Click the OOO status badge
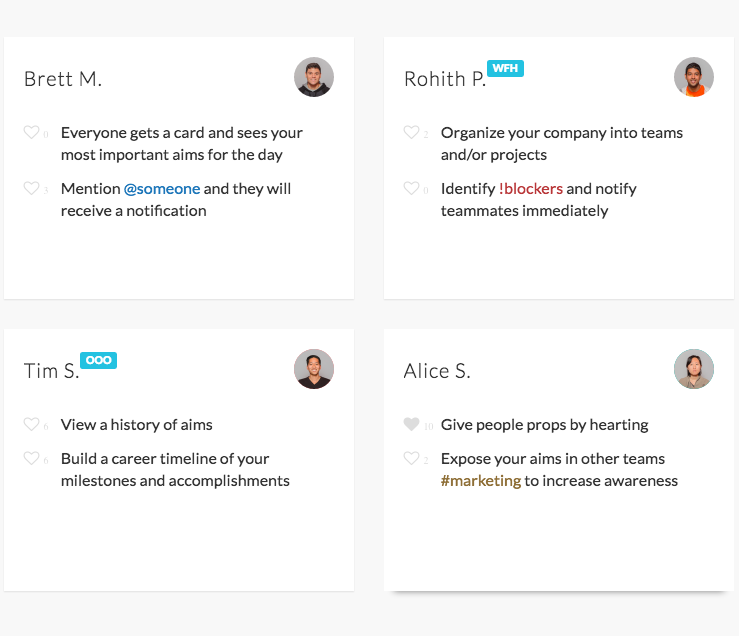The height and width of the screenshot is (636, 739). tap(99, 360)
